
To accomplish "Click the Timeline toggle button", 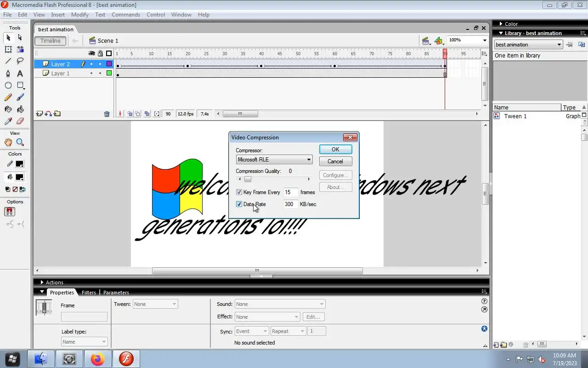I will click(x=50, y=41).
